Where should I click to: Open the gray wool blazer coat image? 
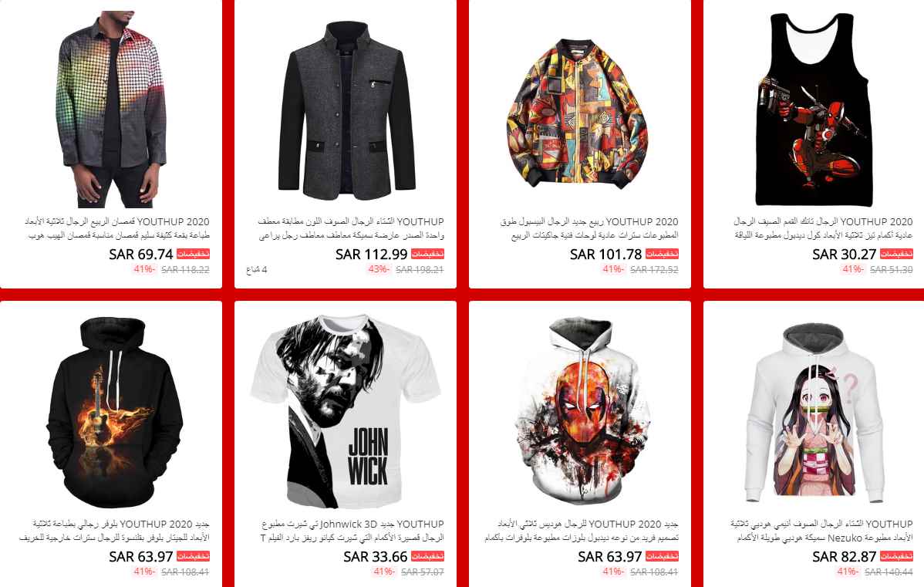click(x=346, y=109)
